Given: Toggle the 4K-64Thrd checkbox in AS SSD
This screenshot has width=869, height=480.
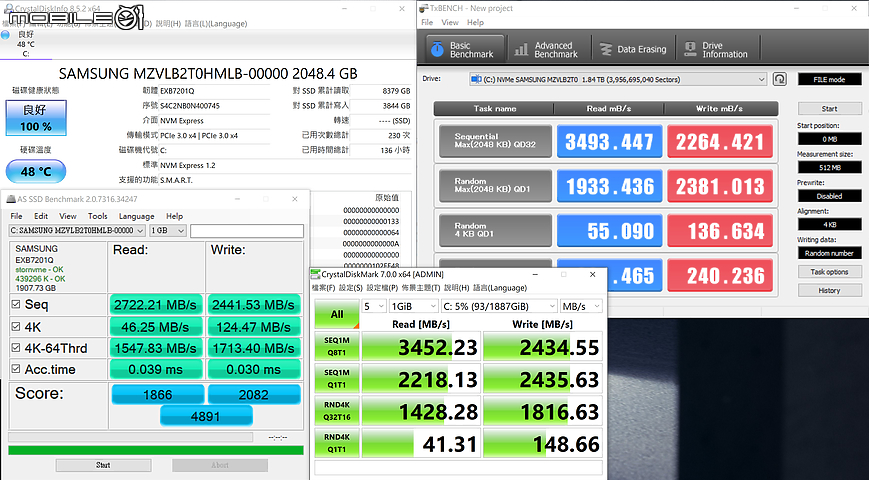Looking at the screenshot, I should 16,348.
